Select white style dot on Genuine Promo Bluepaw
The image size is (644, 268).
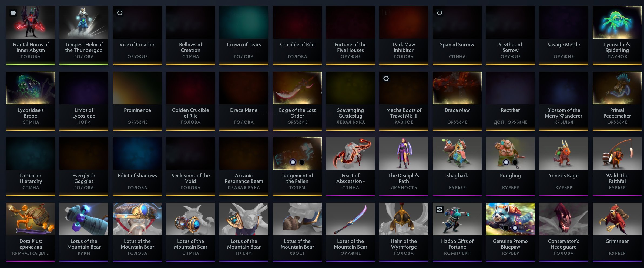(515, 228)
